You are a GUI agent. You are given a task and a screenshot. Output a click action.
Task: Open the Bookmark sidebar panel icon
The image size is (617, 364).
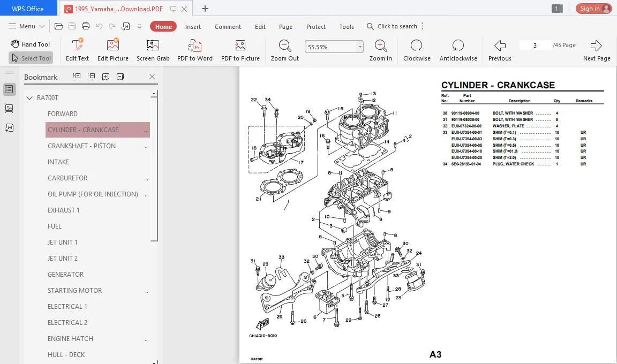pyautogui.click(x=9, y=89)
